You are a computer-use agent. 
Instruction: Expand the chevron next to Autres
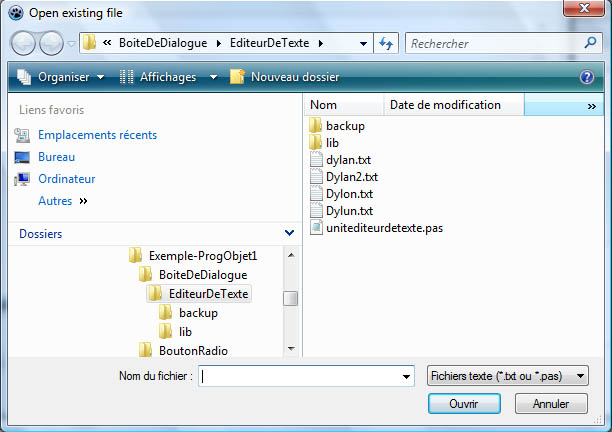[83, 201]
